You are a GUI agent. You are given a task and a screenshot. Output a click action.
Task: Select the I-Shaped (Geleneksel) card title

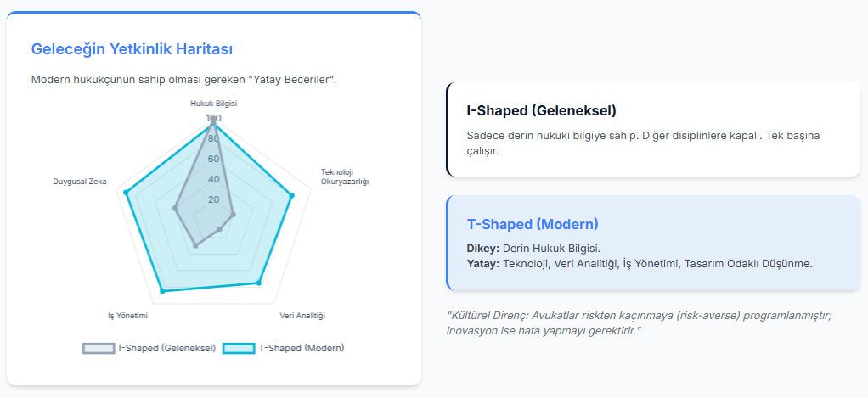[x=541, y=111]
